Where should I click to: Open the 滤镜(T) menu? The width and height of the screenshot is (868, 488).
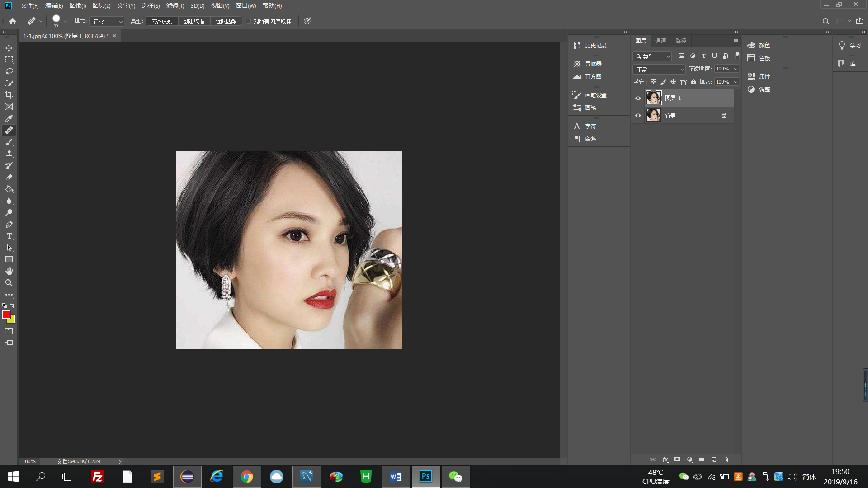175,5
